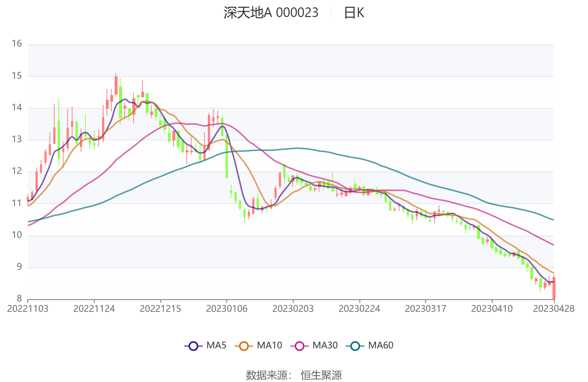Toggle the MA30 legend series
Screen dimensions: 588x382
point(314,346)
